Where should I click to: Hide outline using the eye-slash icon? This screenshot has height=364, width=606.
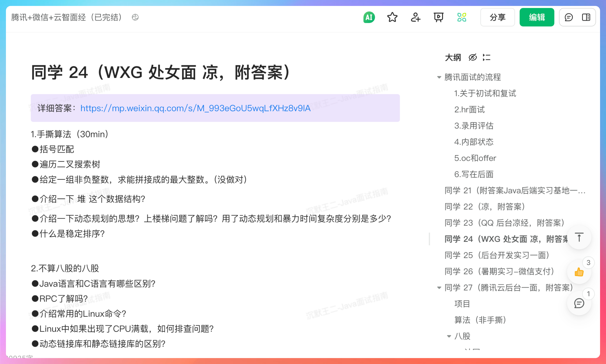point(472,57)
